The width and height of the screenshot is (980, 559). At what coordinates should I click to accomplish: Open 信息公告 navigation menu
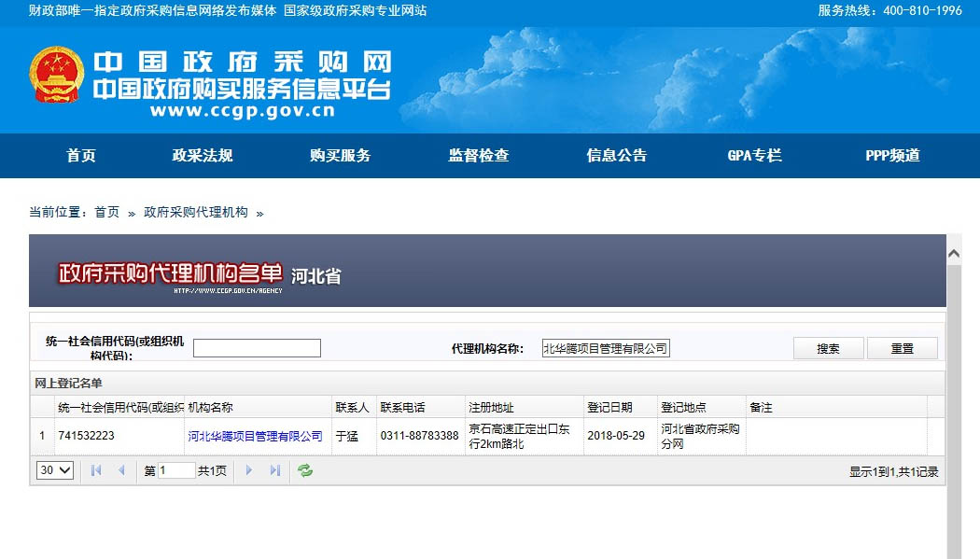pyautogui.click(x=617, y=156)
